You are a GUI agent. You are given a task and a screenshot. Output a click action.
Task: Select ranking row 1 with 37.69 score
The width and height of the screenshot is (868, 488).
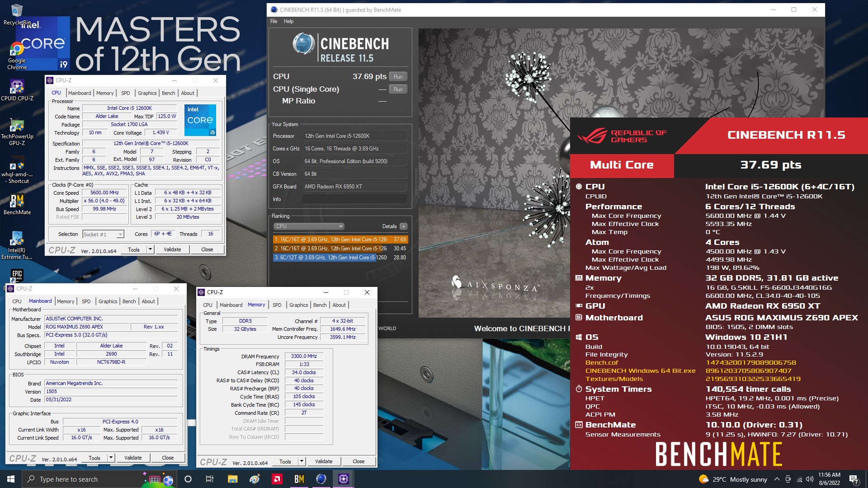pos(340,239)
